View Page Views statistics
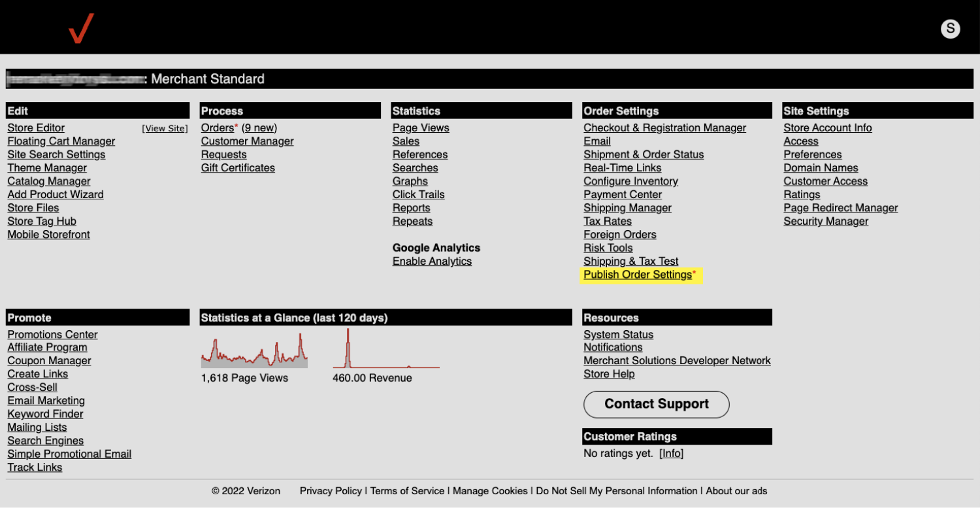 (421, 128)
